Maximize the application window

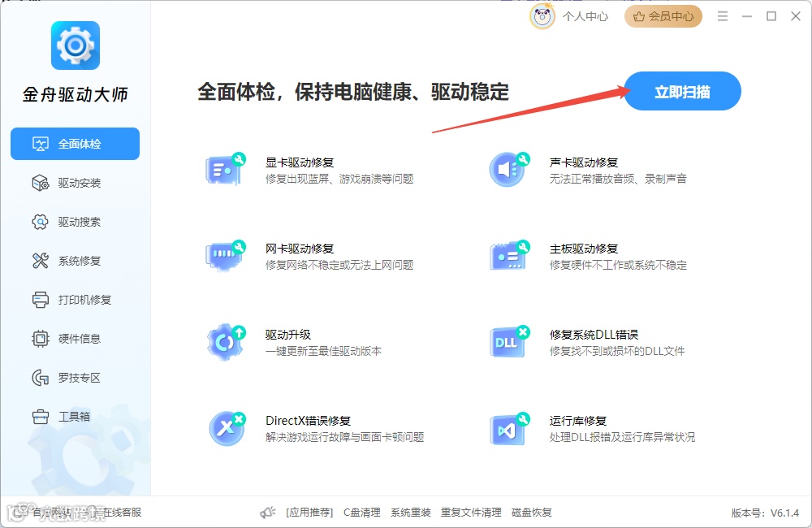click(x=771, y=16)
